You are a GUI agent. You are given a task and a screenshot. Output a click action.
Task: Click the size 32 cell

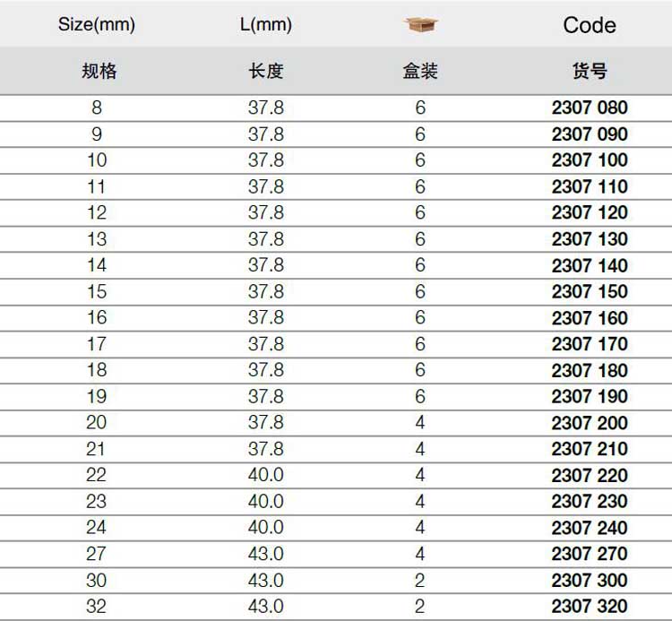pos(97,607)
